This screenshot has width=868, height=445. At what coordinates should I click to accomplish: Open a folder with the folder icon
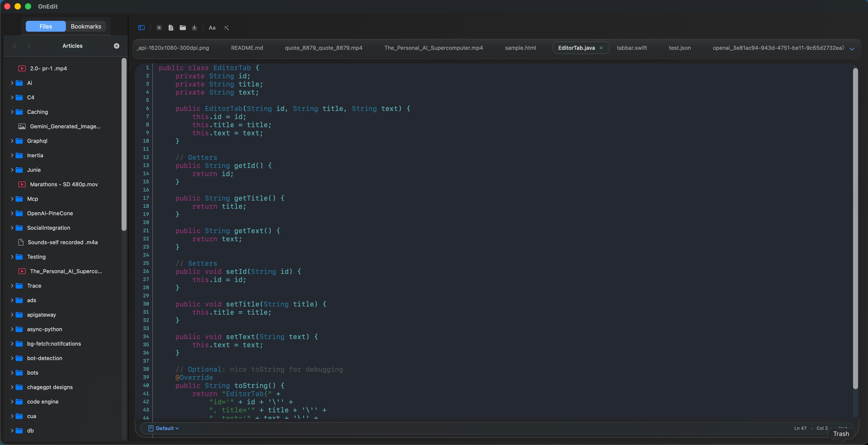tap(183, 28)
